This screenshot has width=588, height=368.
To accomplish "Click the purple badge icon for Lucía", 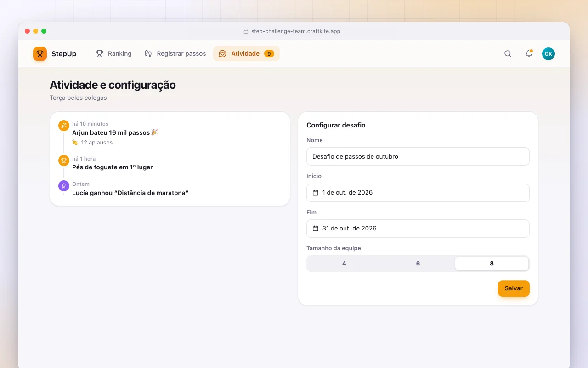I will [x=64, y=186].
